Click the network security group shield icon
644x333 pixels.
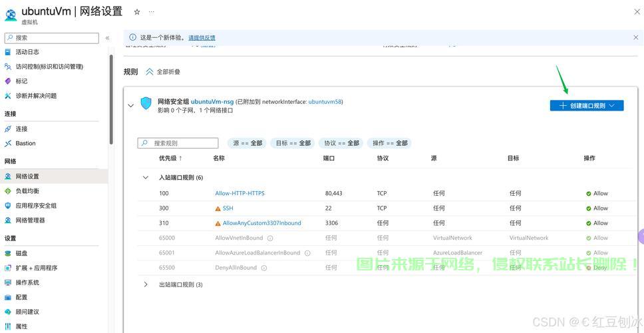pyautogui.click(x=146, y=103)
